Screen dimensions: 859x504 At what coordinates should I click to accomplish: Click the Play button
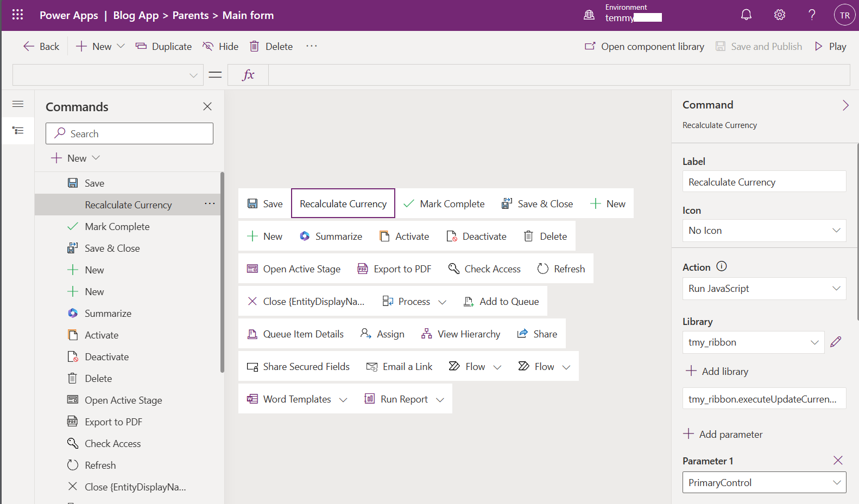tap(830, 46)
